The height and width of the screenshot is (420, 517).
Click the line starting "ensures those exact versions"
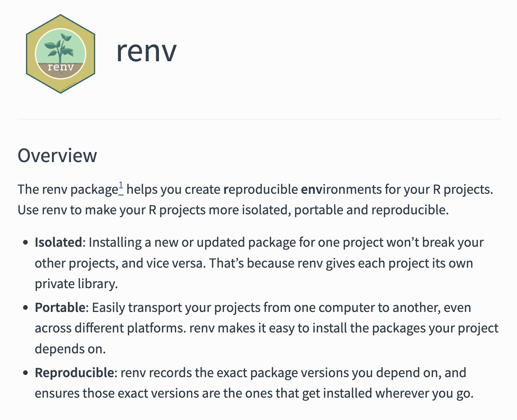(x=254, y=393)
